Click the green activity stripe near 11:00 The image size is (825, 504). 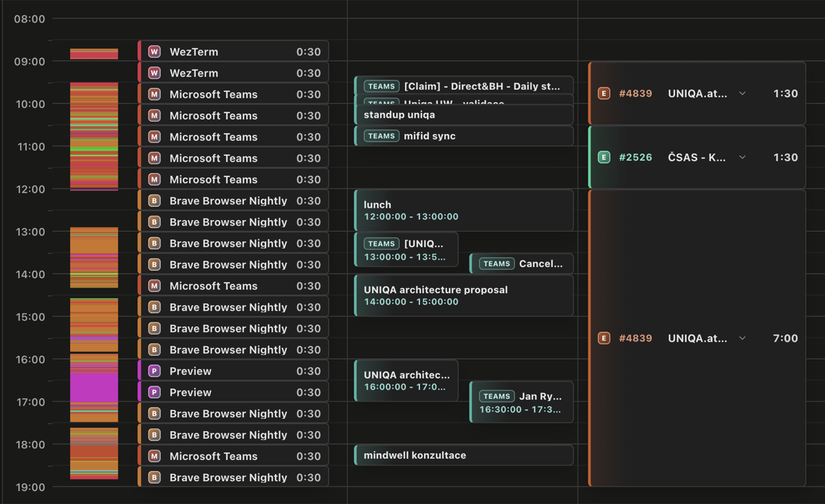pos(94,148)
